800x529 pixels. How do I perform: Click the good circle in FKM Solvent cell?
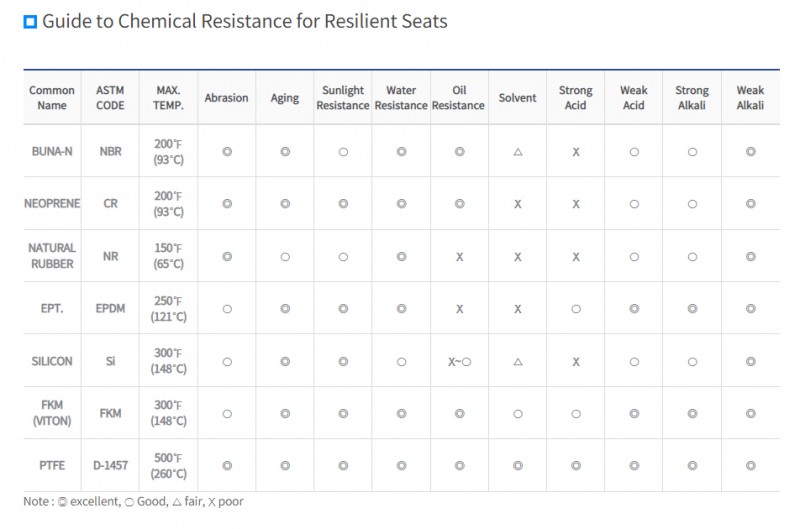pyautogui.click(x=518, y=413)
